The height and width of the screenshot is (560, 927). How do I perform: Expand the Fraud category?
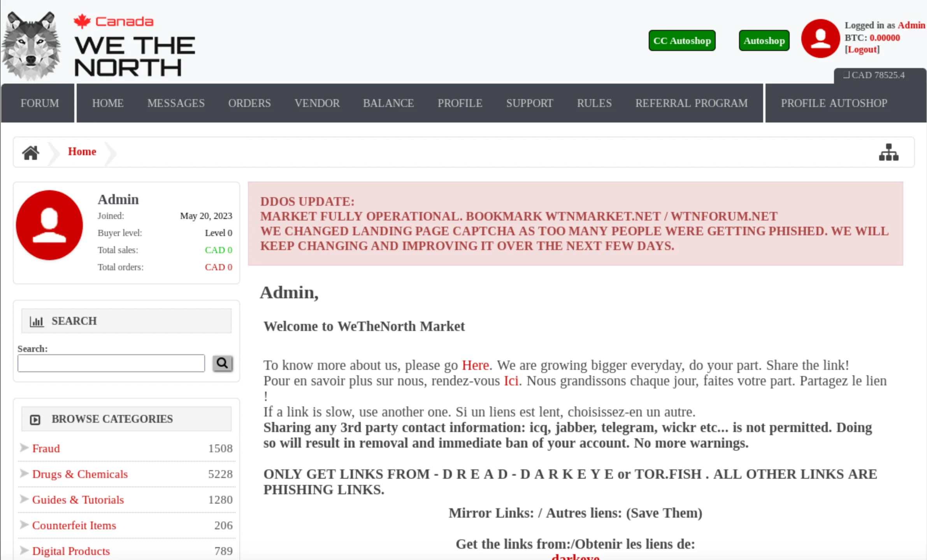point(46,448)
